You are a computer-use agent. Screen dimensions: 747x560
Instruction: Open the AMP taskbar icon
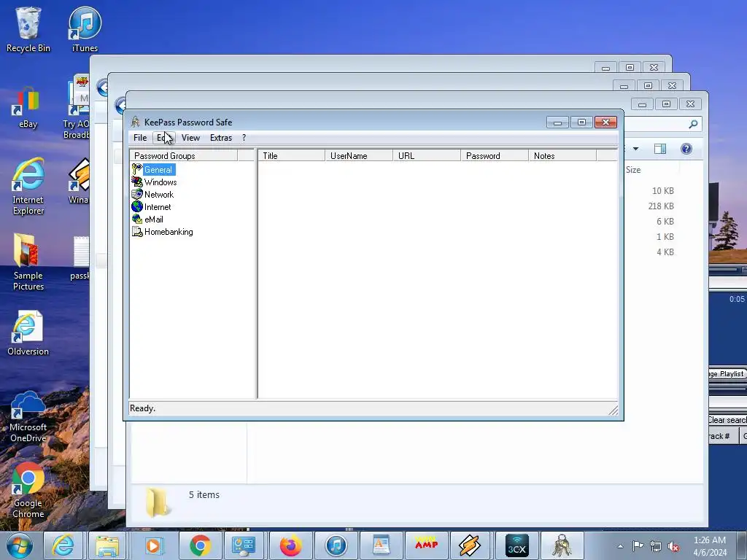tap(426, 545)
